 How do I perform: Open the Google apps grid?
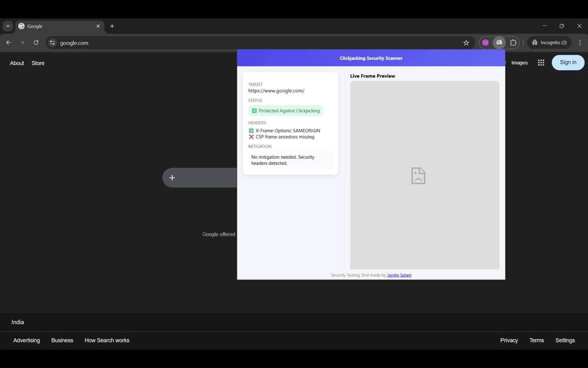[541, 63]
